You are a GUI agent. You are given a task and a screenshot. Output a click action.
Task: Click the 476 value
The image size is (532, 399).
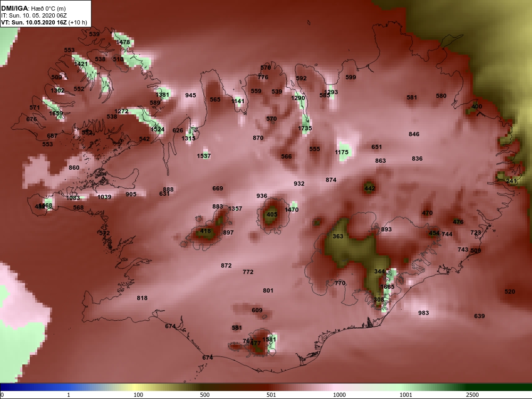point(458,222)
